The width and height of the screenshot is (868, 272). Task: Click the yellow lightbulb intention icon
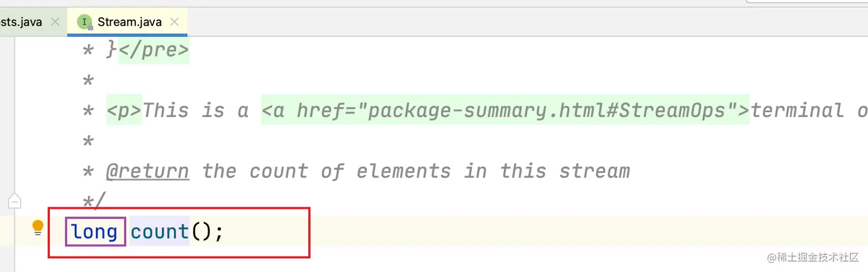(x=38, y=228)
